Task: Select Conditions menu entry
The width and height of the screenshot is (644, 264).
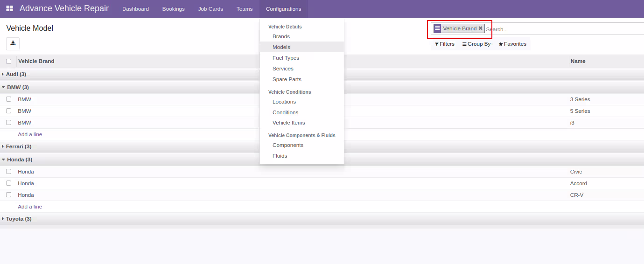Action: (302, 112)
